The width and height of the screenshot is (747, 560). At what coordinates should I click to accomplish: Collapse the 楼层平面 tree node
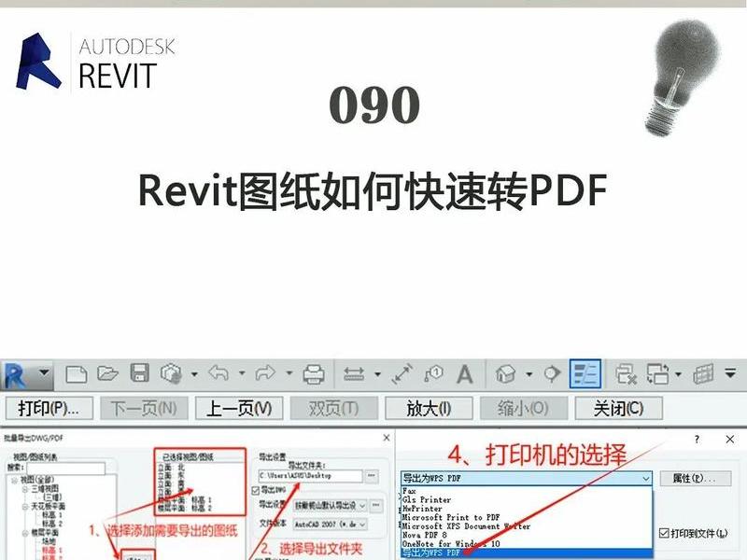point(25,533)
